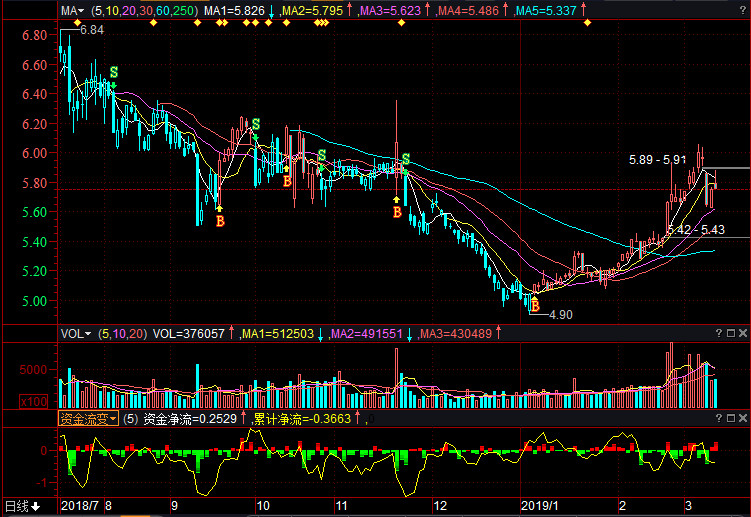Click help icon in VOL panel

click(719, 334)
